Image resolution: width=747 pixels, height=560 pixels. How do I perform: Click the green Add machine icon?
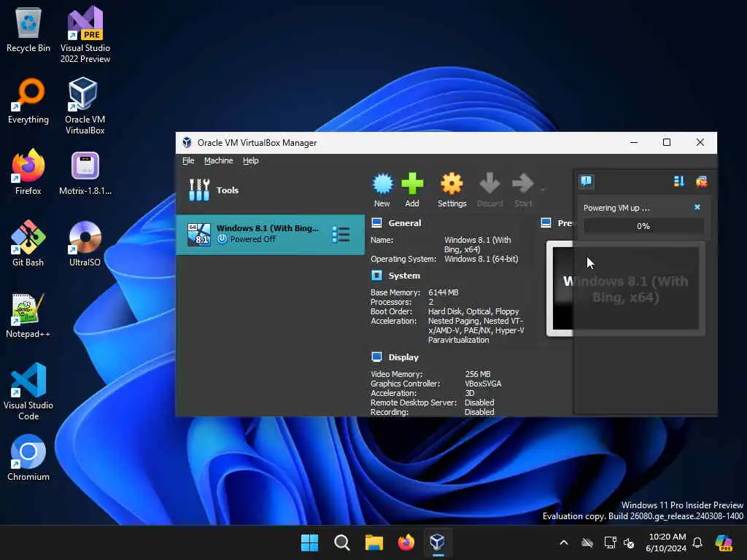(x=412, y=190)
